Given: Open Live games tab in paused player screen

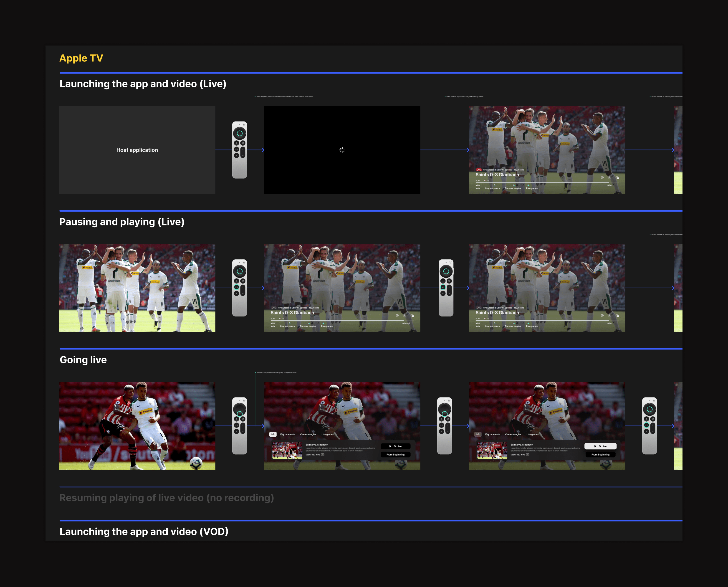Looking at the screenshot, I should [x=327, y=326].
